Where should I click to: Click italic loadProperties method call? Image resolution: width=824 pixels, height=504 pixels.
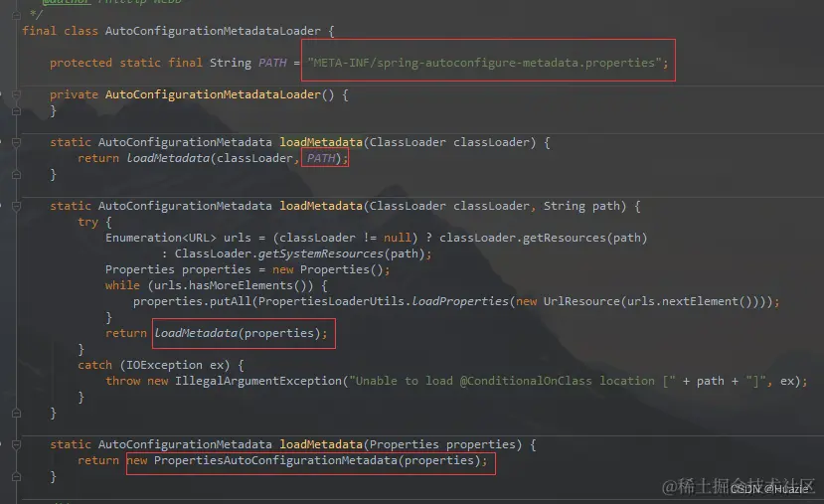(x=460, y=301)
